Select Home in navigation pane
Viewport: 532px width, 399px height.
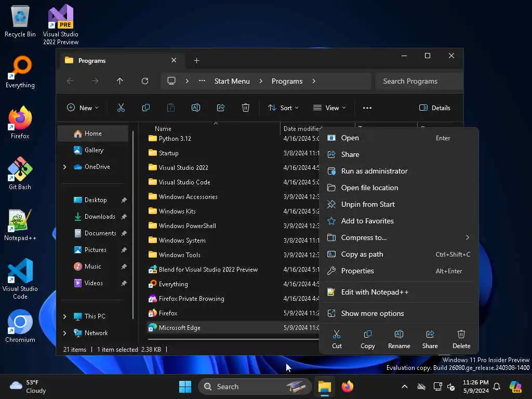click(x=93, y=134)
